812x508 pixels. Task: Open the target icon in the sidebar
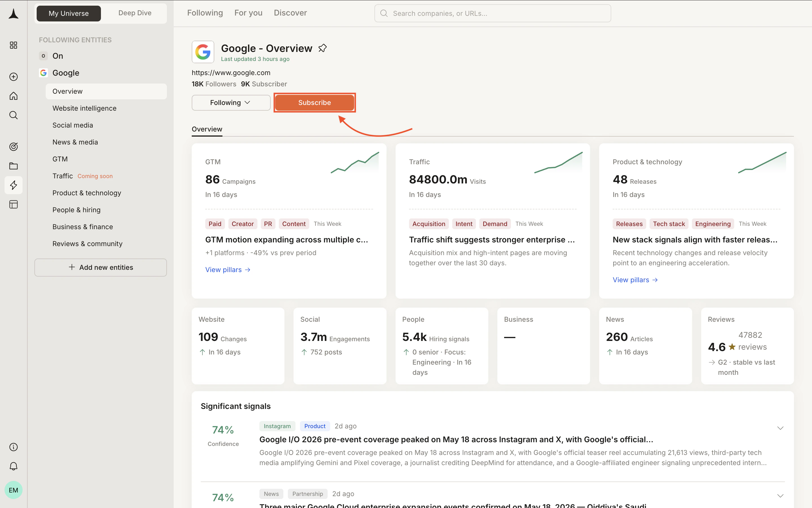(14, 146)
